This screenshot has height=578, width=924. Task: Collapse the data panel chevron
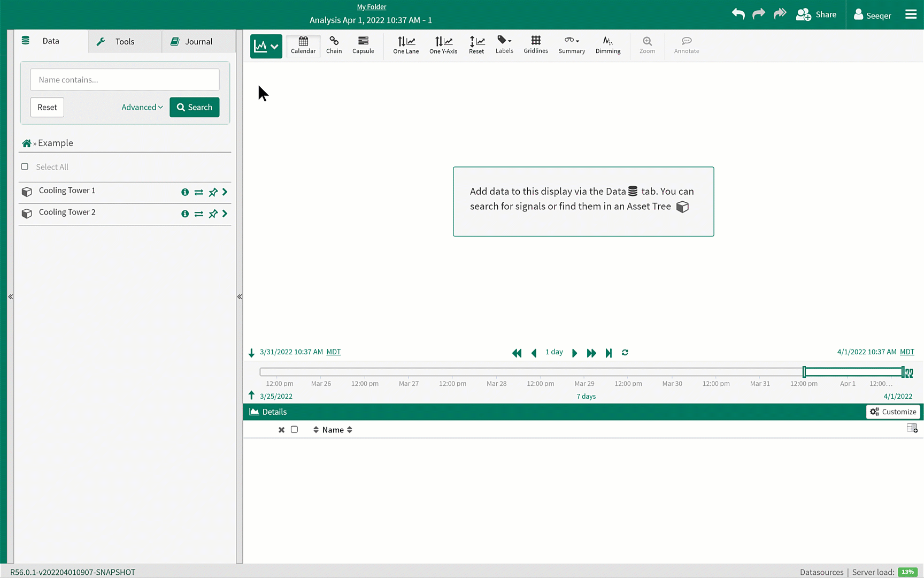point(240,296)
